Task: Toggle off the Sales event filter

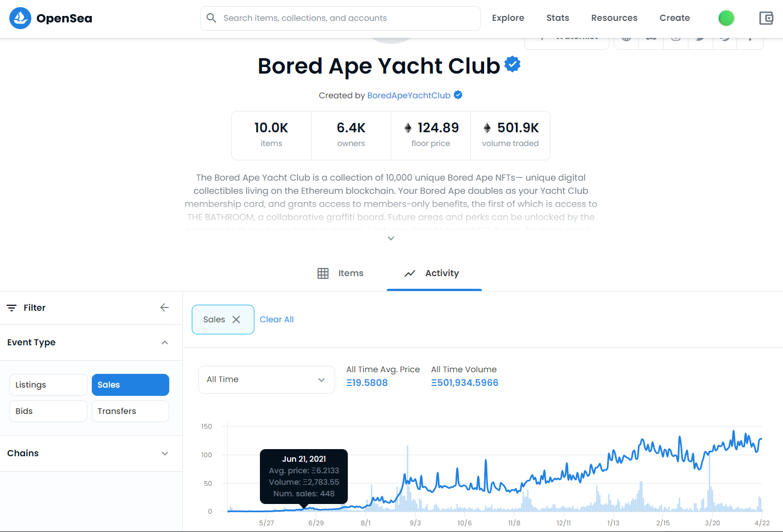Action: [130, 385]
